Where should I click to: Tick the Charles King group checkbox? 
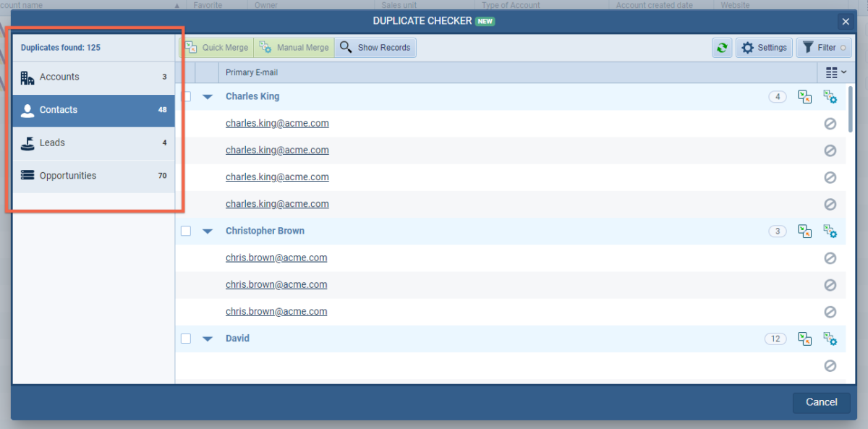(x=186, y=96)
